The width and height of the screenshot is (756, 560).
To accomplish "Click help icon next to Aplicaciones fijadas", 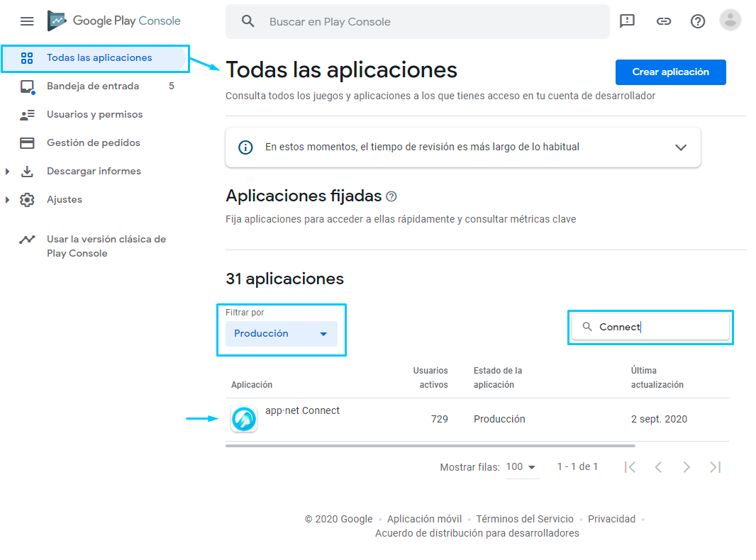I will (x=391, y=196).
